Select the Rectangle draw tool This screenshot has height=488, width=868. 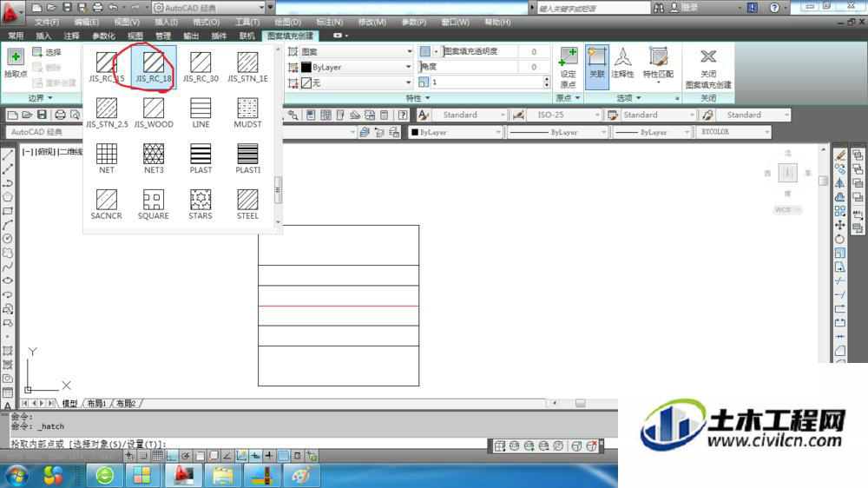[x=8, y=211]
